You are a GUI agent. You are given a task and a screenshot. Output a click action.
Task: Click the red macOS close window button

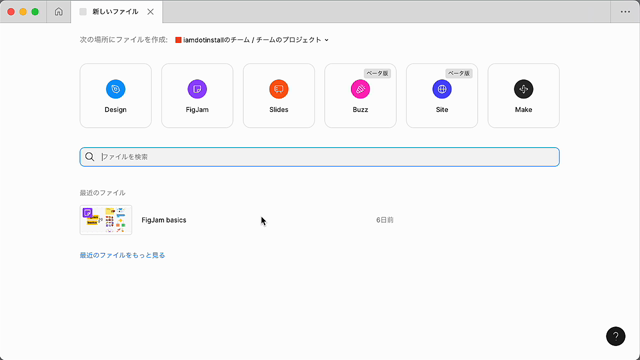click(11, 11)
